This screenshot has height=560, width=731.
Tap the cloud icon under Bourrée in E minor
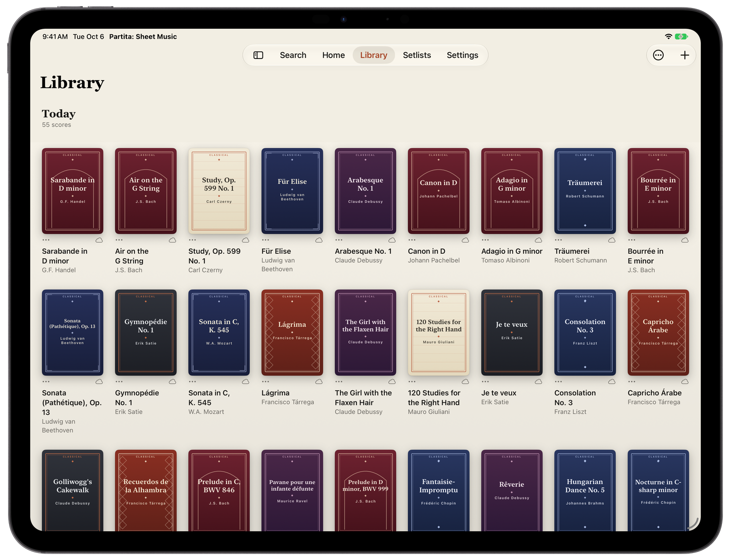coord(685,240)
